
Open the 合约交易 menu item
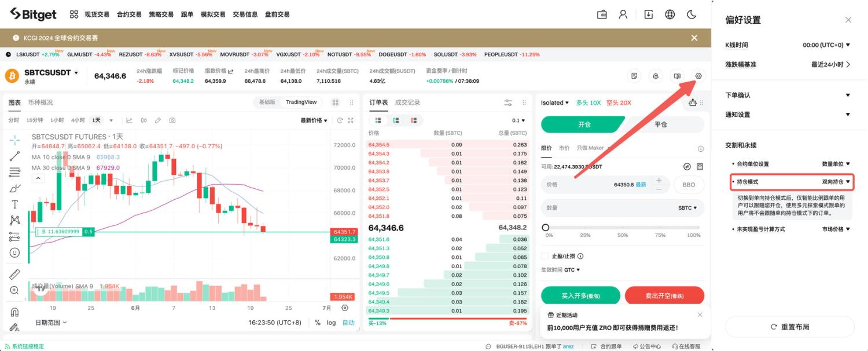(x=128, y=14)
